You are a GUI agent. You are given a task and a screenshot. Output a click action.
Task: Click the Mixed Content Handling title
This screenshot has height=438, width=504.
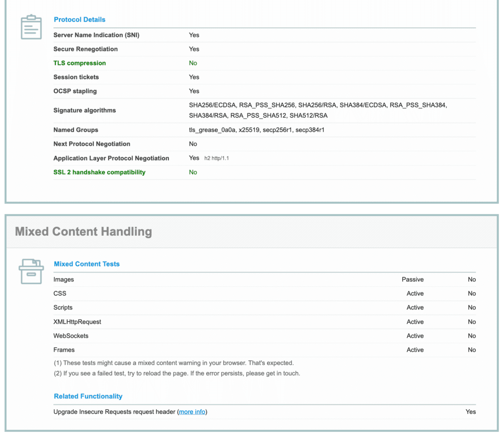click(x=84, y=231)
